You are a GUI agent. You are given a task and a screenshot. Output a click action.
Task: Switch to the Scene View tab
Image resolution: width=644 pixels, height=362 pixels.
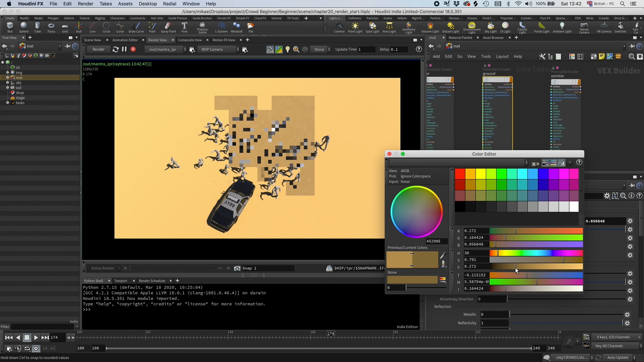click(92, 40)
